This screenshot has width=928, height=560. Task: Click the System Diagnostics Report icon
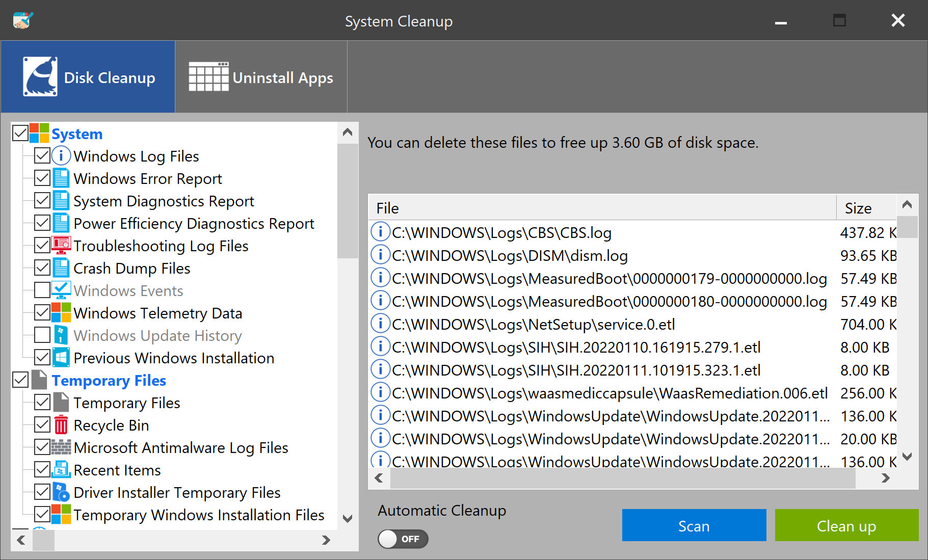[61, 201]
